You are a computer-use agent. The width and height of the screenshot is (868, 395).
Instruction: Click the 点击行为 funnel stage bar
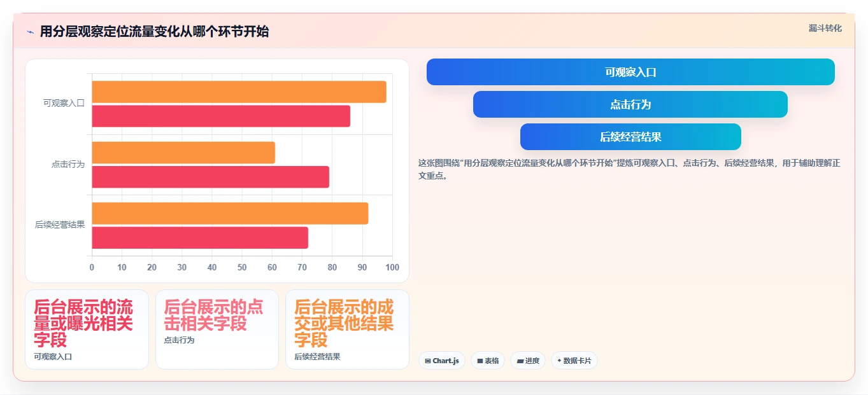(x=630, y=104)
